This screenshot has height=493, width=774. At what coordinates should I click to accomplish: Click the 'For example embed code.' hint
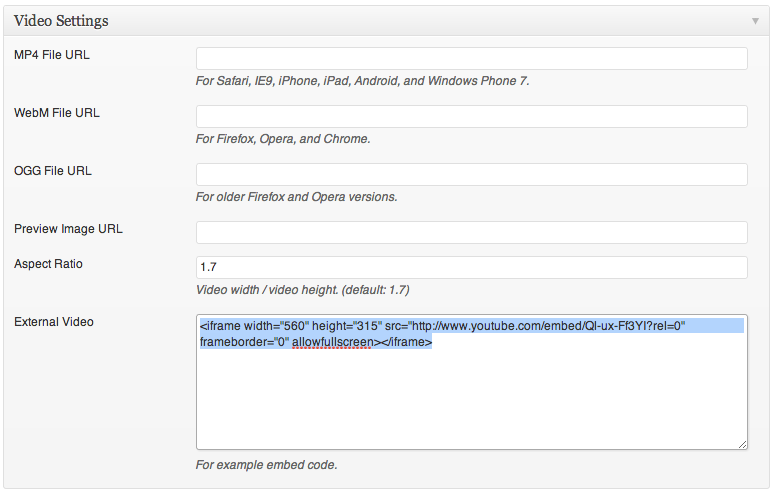pyautogui.click(x=267, y=465)
